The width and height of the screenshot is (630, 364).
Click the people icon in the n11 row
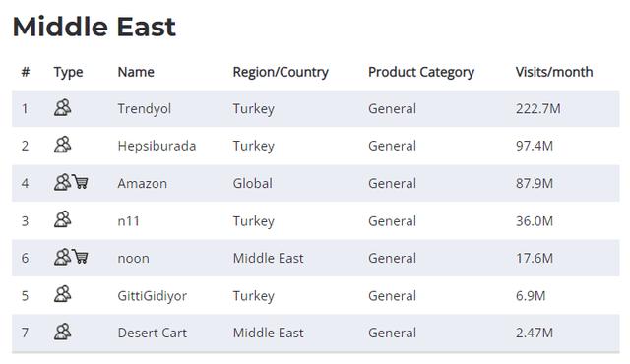(x=63, y=219)
